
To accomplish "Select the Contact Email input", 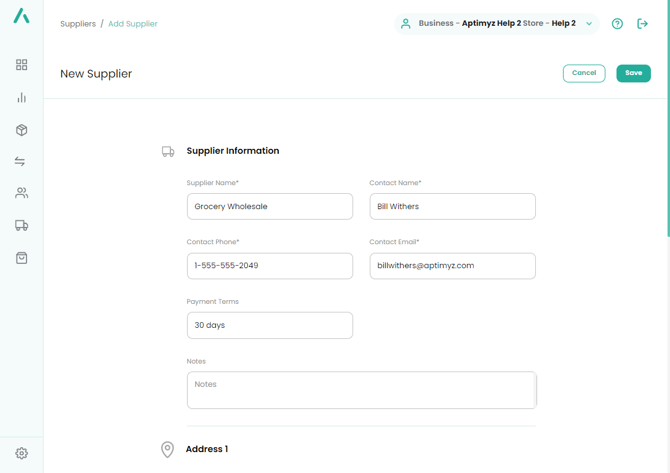I will click(452, 266).
